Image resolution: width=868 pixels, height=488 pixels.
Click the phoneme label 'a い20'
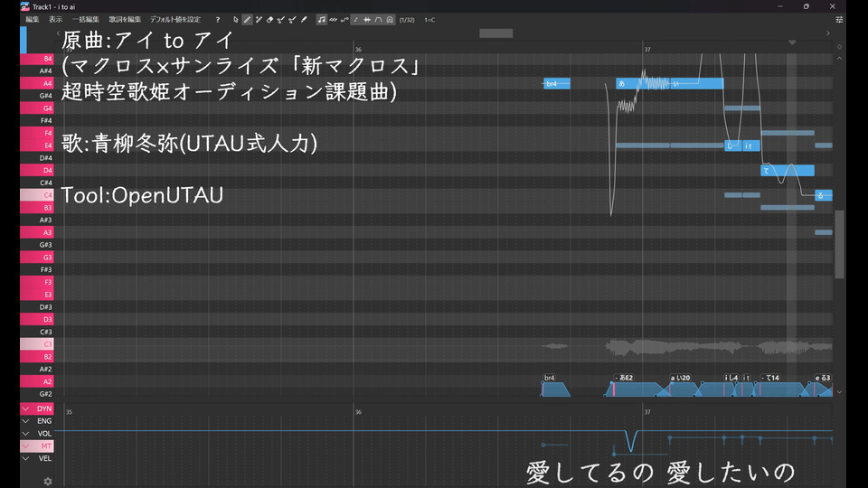[680, 378]
